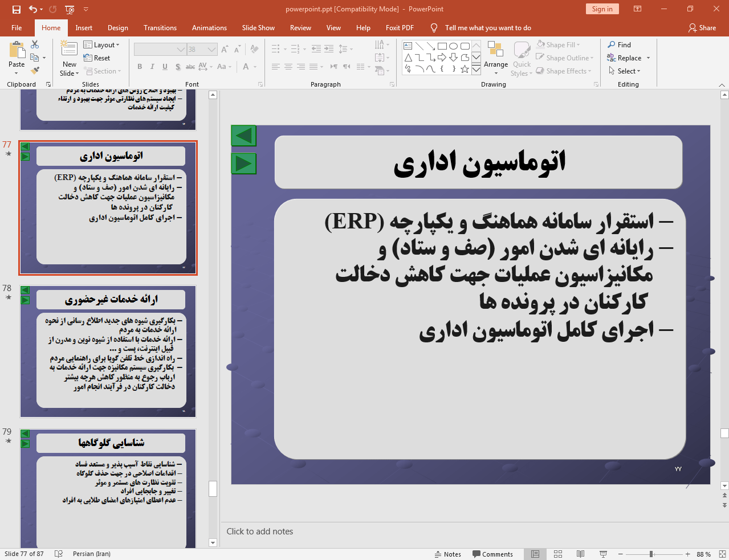Zoom in with the plus button
The height and width of the screenshot is (560, 729).
coord(688,554)
